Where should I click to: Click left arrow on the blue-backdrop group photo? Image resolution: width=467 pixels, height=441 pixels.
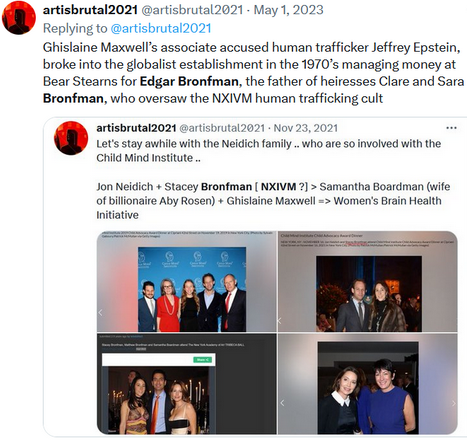(100, 313)
